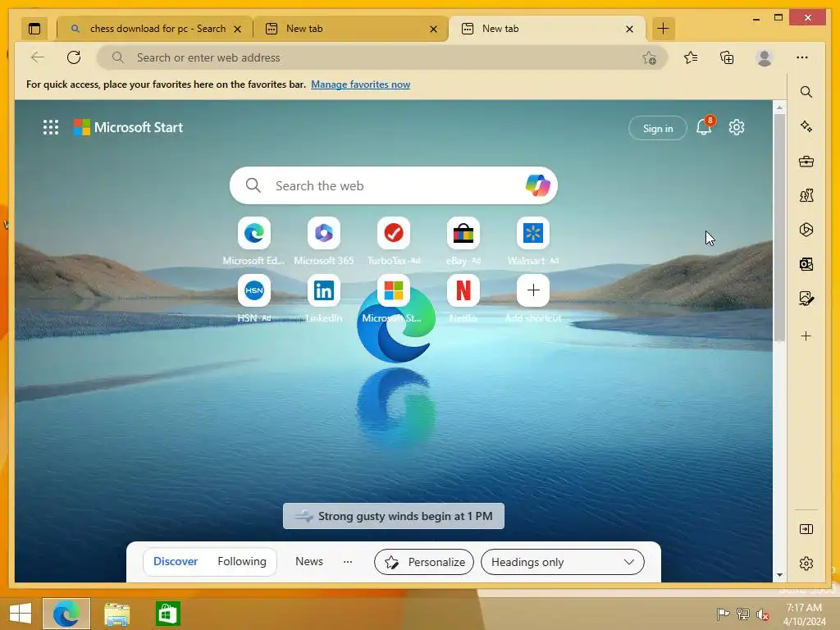The height and width of the screenshot is (630, 840).
Task: Open sidebar Search icon
Action: (x=806, y=92)
